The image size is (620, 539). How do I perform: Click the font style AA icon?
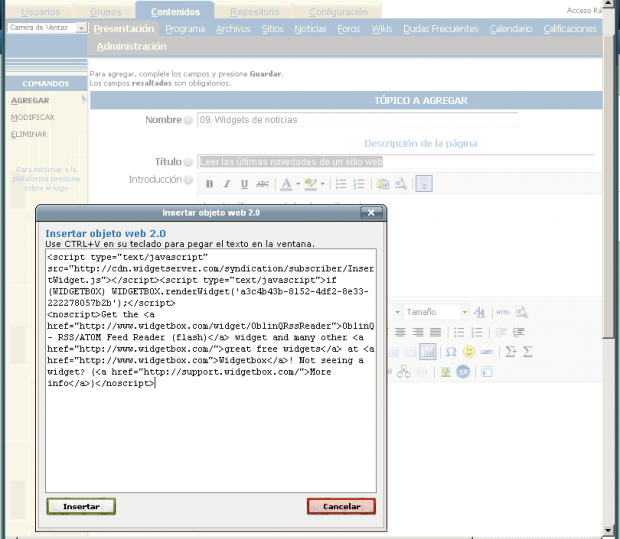479,312
